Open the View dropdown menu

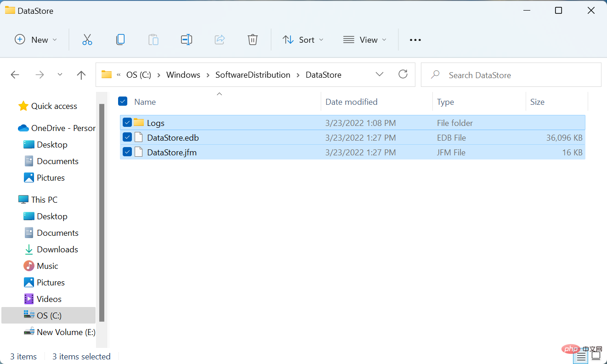pos(365,40)
